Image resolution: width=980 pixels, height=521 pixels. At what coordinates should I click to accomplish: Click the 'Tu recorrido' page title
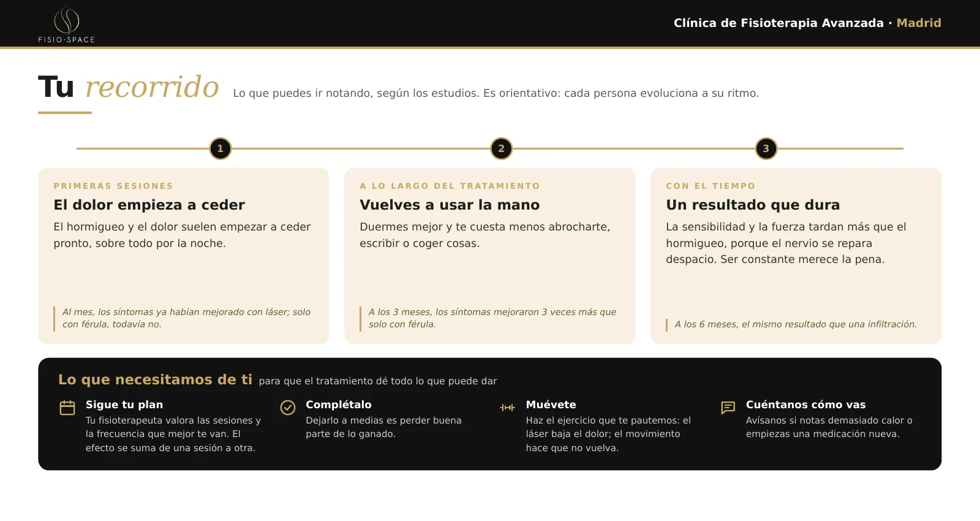[x=129, y=86]
